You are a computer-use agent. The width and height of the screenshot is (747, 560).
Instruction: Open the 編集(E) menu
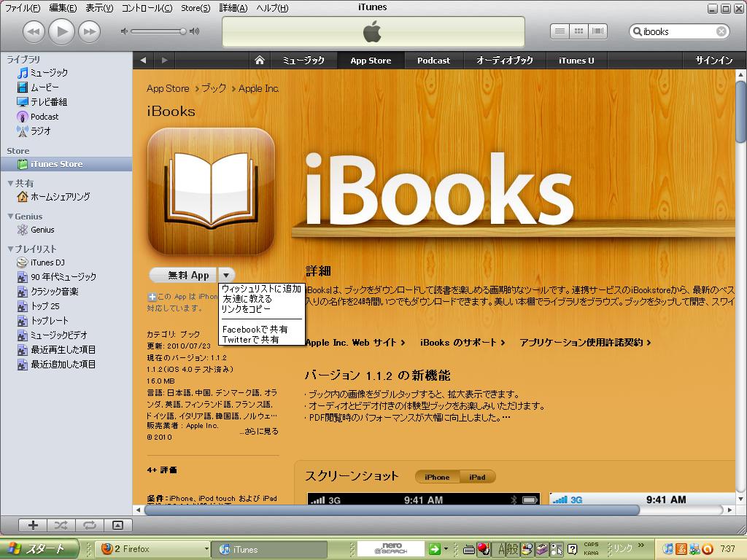(63, 8)
